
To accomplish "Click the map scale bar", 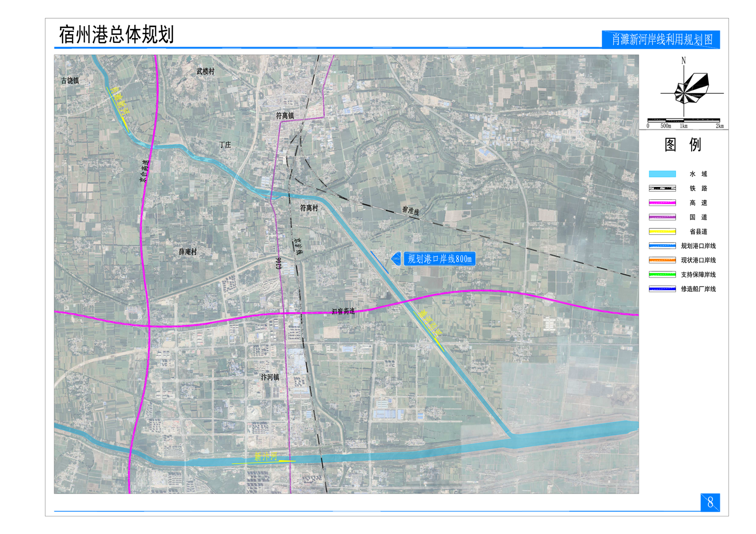I will point(685,121).
